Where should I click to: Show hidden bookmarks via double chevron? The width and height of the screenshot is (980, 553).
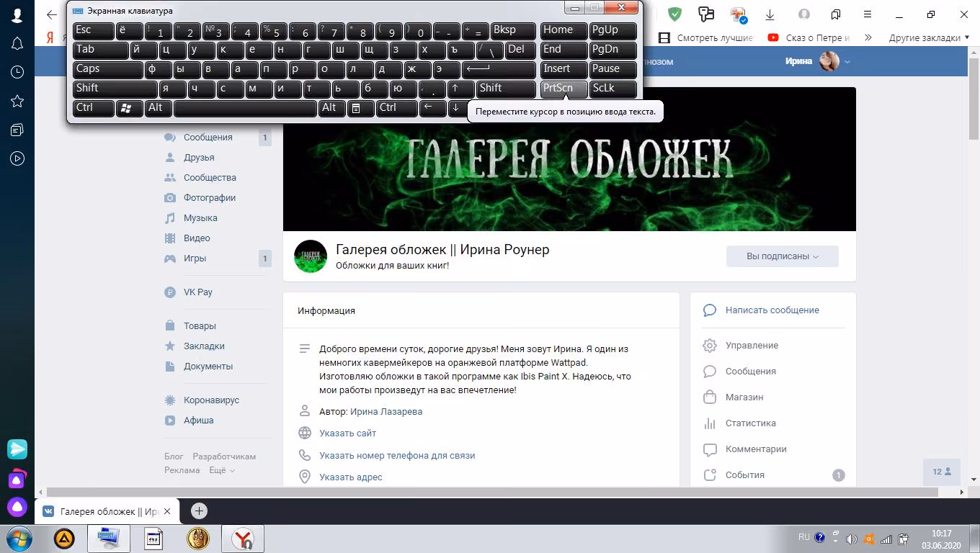pos(868,37)
